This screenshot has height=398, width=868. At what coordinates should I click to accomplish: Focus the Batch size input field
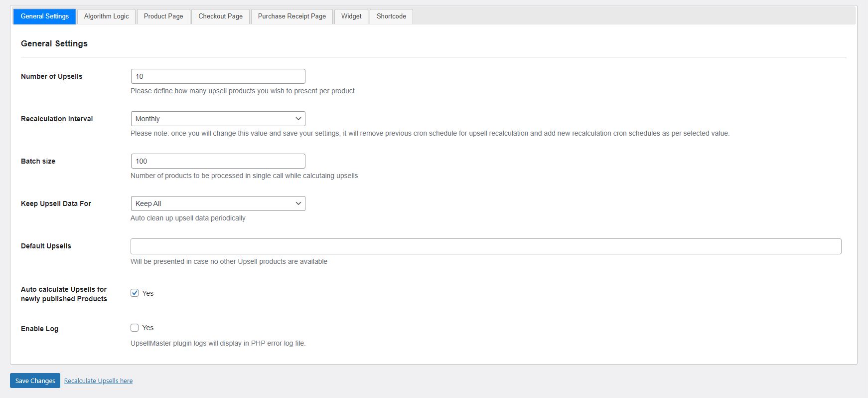coord(218,161)
